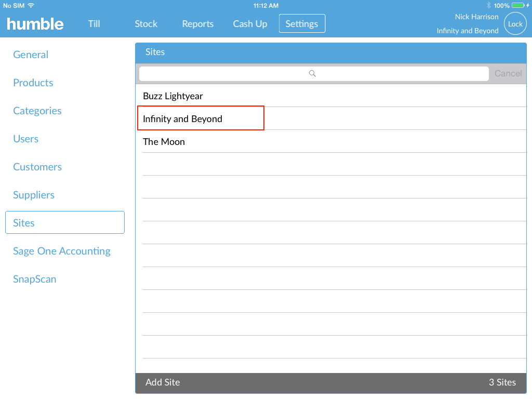This screenshot has height=399, width=532.
Task: Lock the till with Lock button
Action: point(515,24)
